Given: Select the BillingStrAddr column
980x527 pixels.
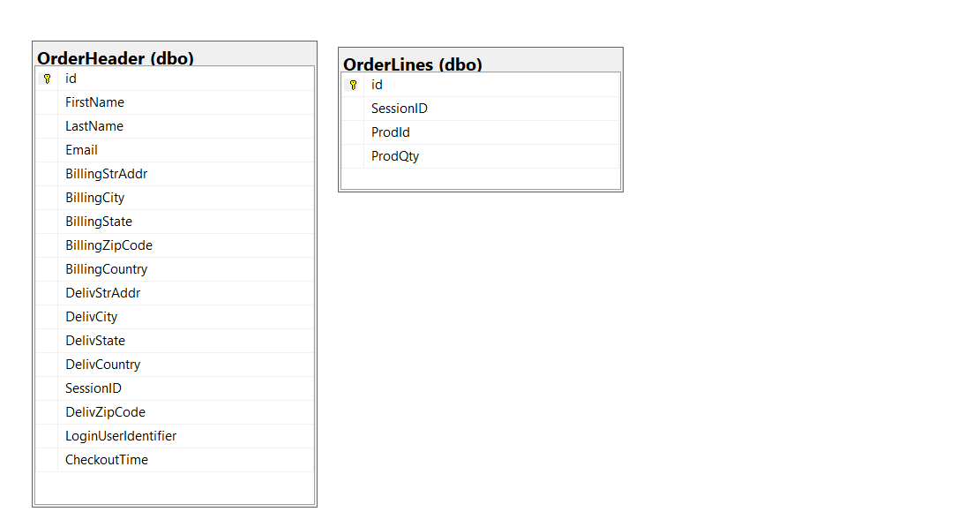Looking at the screenshot, I should 175,174.
